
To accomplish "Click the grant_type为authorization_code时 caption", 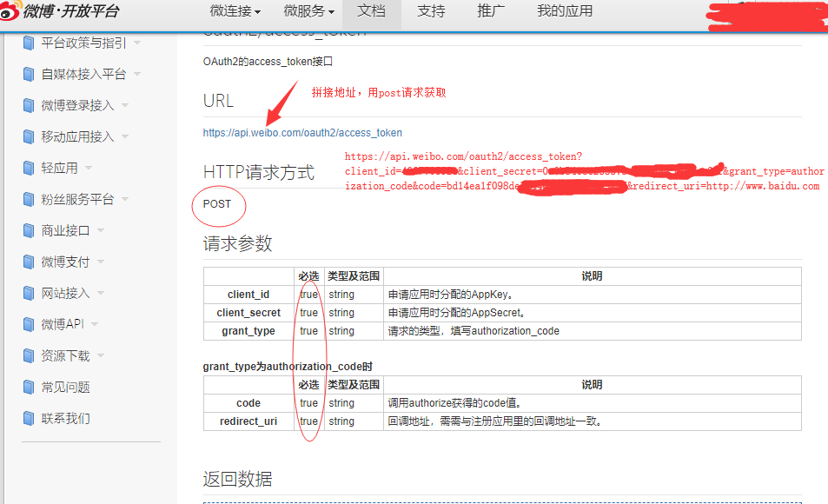I will 288,366.
